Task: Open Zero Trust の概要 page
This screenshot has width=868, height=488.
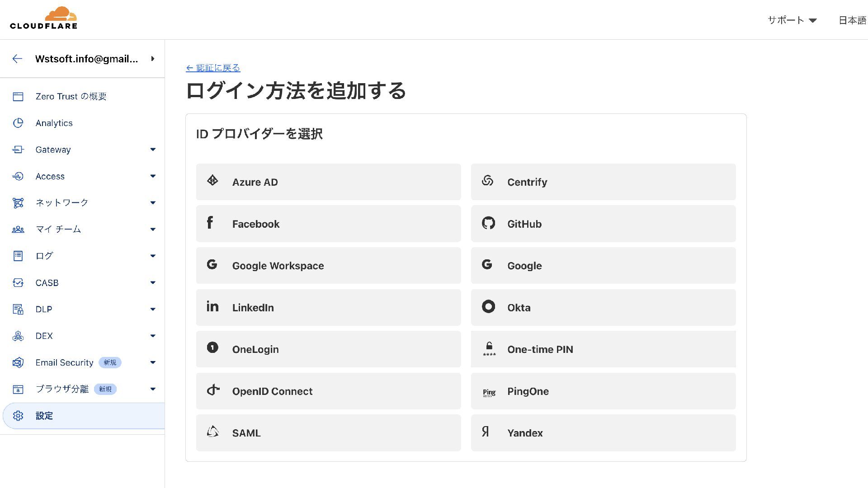Action: [x=71, y=96]
